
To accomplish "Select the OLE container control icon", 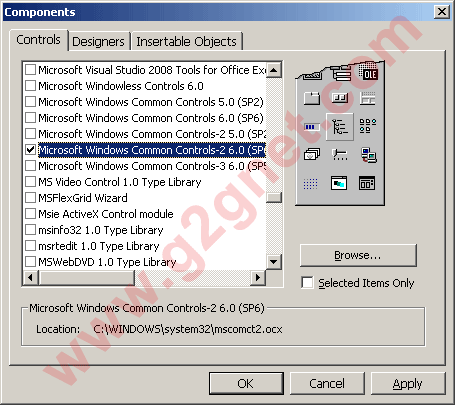I will (x=367, y=72).
